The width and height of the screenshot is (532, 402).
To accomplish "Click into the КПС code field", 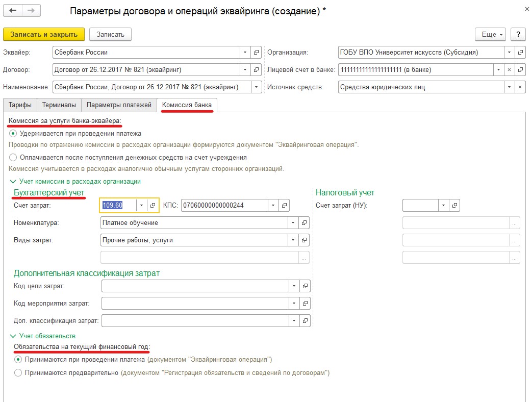I will [x=224, y=205].
